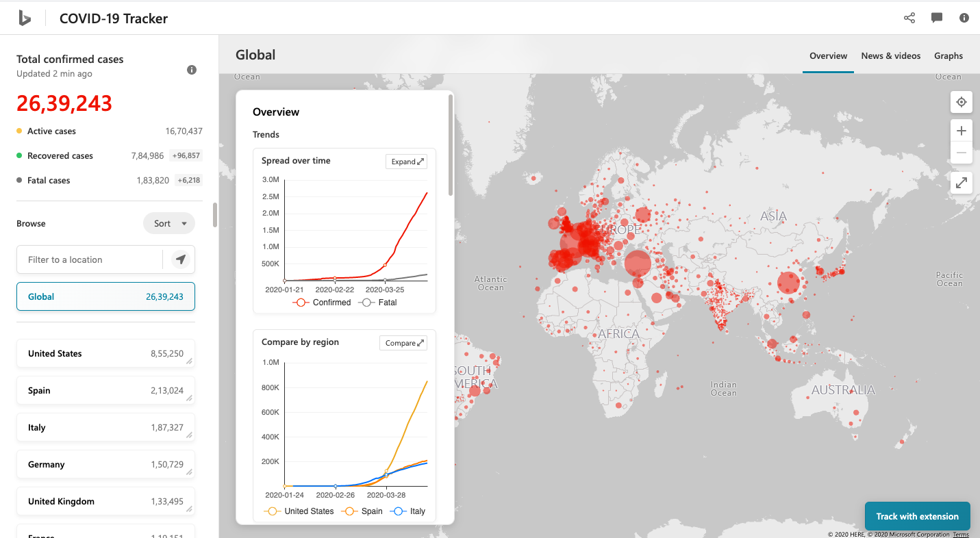This screenshot has height=538, width=980.
Task: Click the large red bubble over China
Action: pos(788,283)
